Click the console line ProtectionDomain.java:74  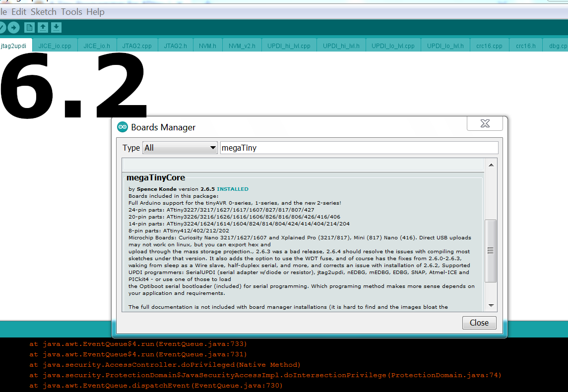265,375
